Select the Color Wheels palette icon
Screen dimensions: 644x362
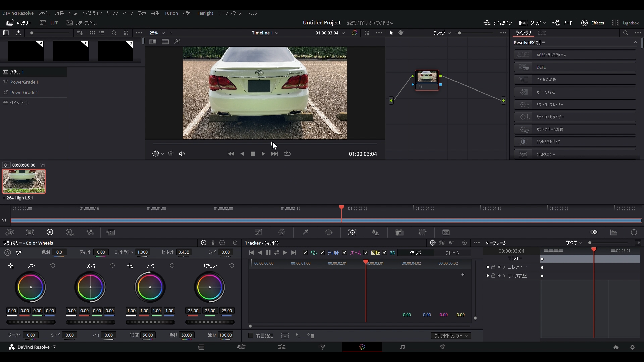coord(50,232)
